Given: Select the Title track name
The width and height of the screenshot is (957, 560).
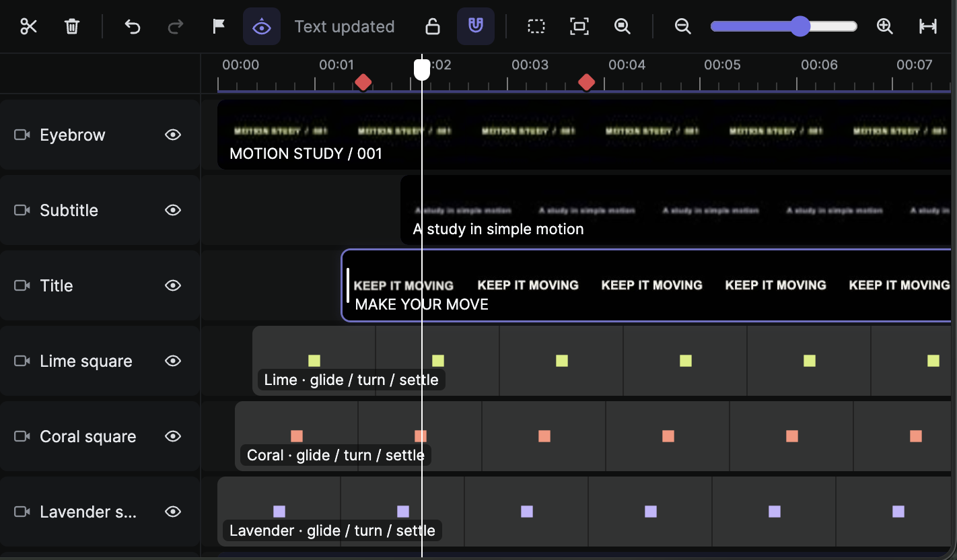Looking at the screenshot, I should click(56, 285).
